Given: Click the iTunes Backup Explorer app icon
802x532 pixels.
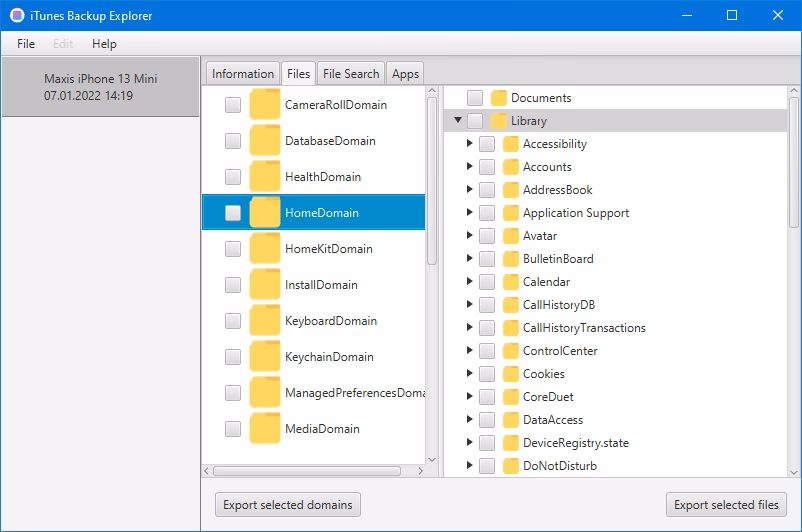Looking at the screenshot, I should pos(17,16).
